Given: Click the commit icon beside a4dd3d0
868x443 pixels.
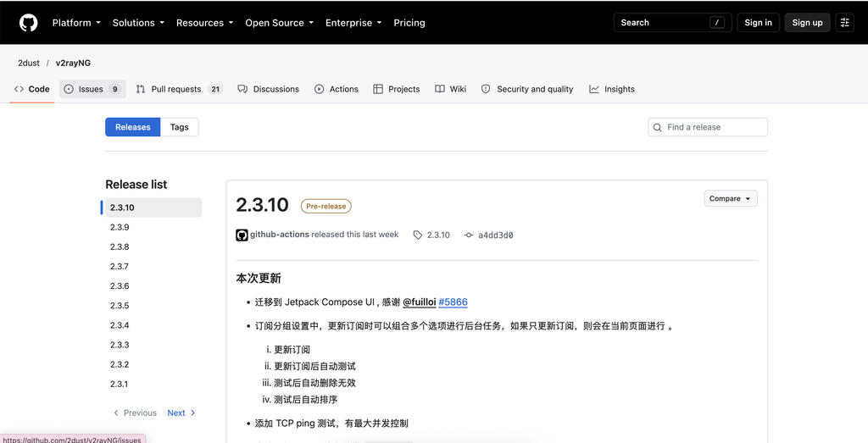Looking at the screenshot, I should [x=469, y=235].
